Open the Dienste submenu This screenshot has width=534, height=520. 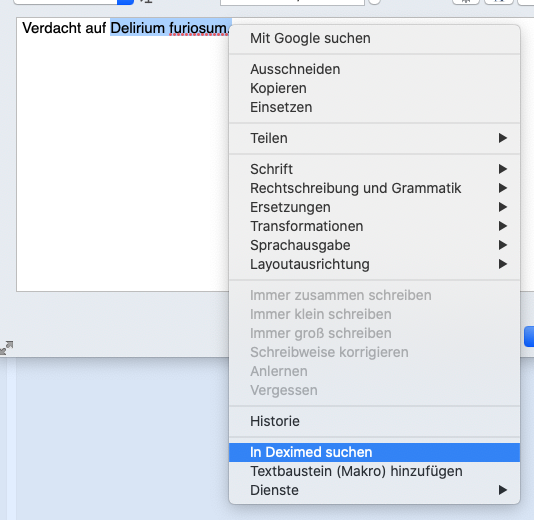point(374,490)
